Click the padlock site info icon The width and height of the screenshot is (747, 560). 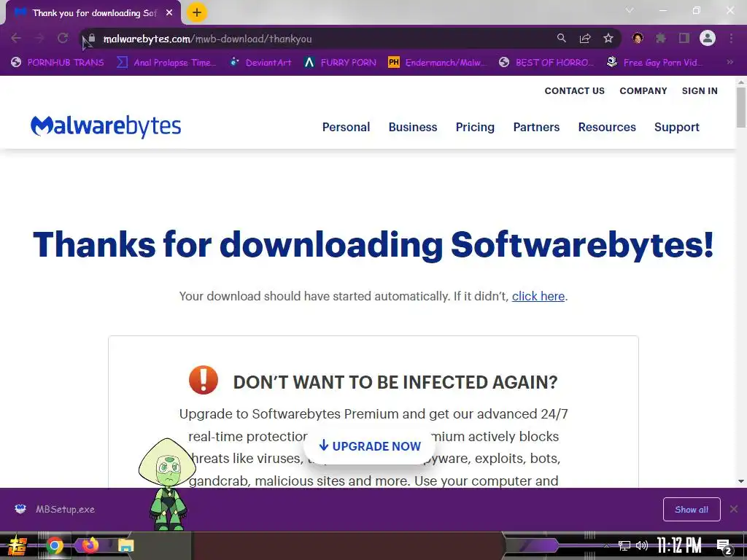click(x=92, y=39)
